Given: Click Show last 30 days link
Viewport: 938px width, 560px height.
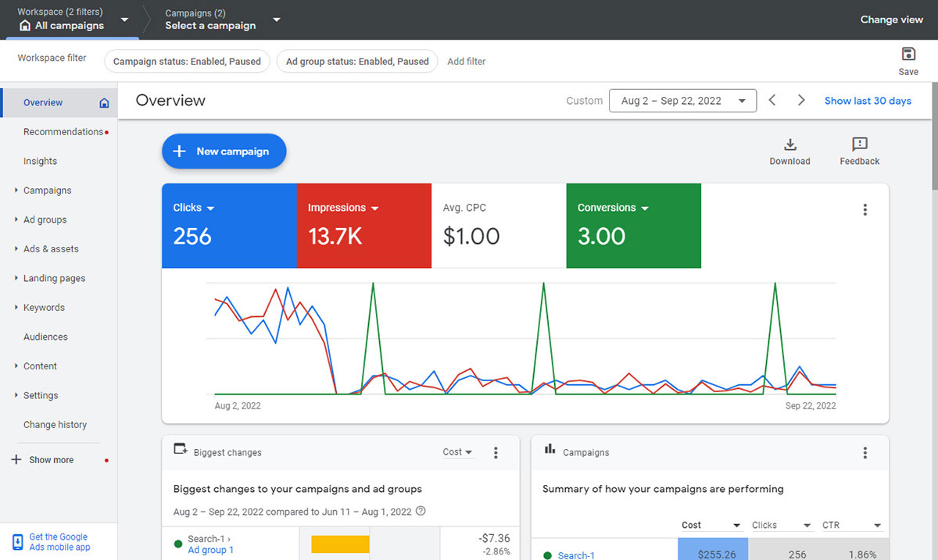Looking at the screenshot, I should [868, 101].
